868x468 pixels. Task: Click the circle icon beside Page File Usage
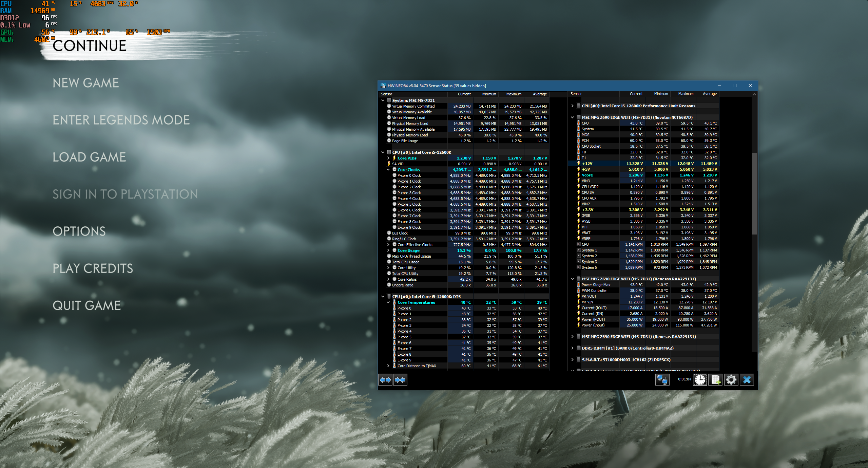389,141
